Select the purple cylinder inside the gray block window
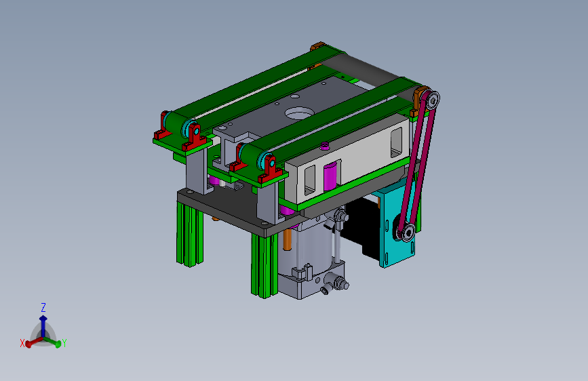The height and width of the screenshot is (381, 588). (x=331, y=176)
